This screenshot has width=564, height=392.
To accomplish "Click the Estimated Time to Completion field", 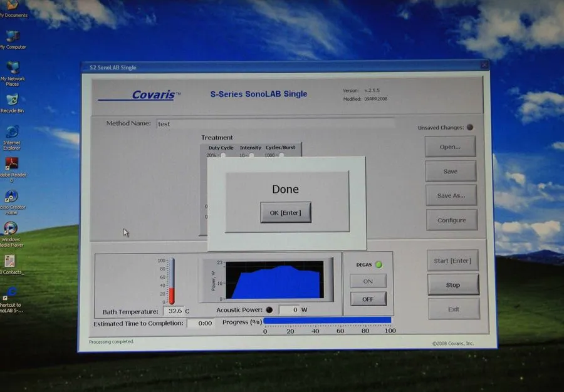I will [x=201, y=323].
